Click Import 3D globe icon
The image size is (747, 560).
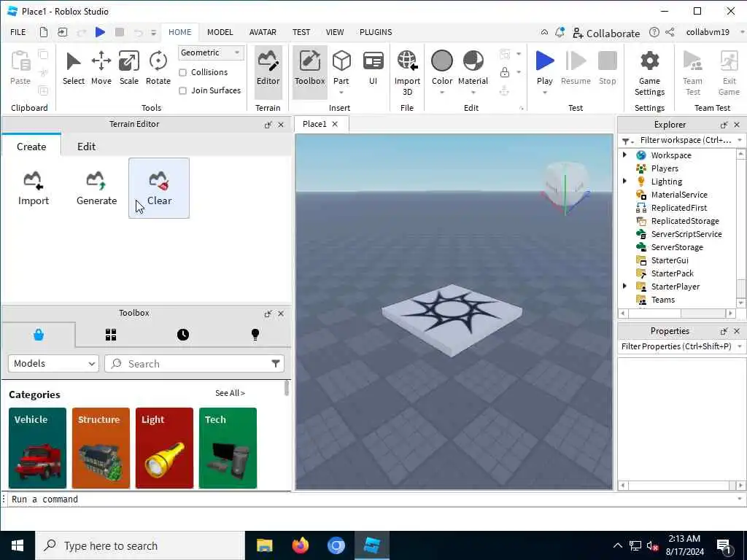pos(407,61)
